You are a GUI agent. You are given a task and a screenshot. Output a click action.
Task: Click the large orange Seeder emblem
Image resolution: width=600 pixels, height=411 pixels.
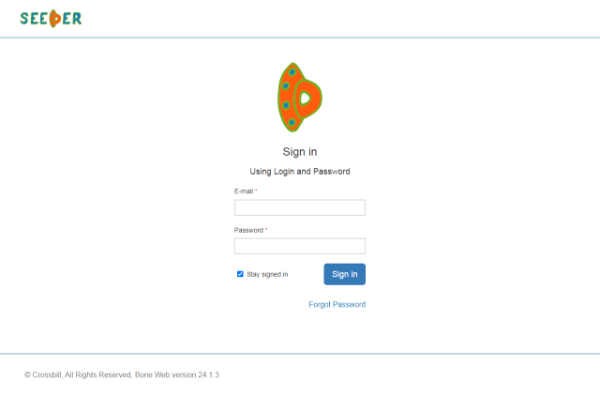[x=300, y=97]
